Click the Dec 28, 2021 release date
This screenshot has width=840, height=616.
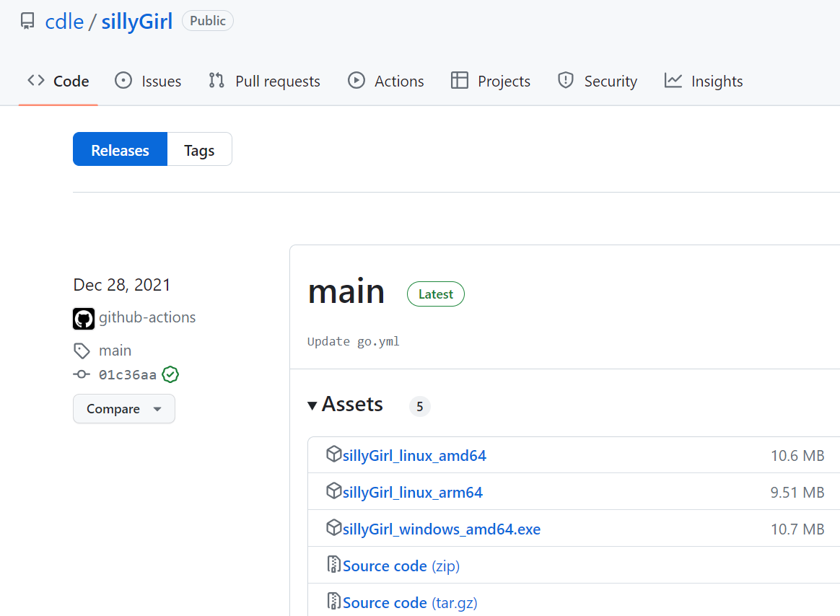click(x=122, y=285)
